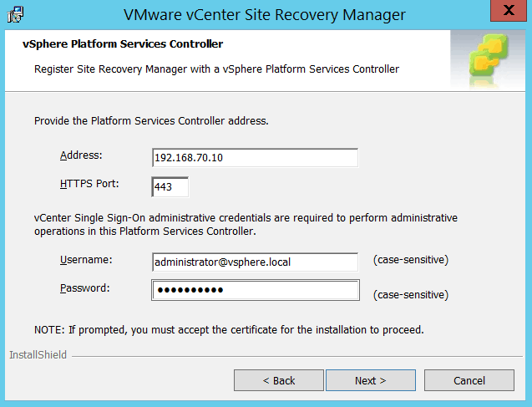The image size is (532, 407).
Task: Click the case-sensitive hint beside Username
Action: 411,260
